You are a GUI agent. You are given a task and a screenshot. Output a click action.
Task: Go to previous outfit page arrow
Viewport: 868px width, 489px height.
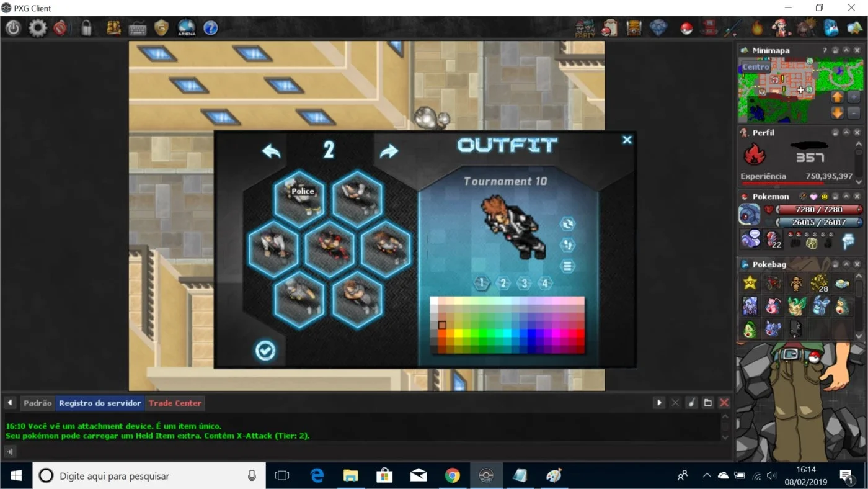coord(271,151)
